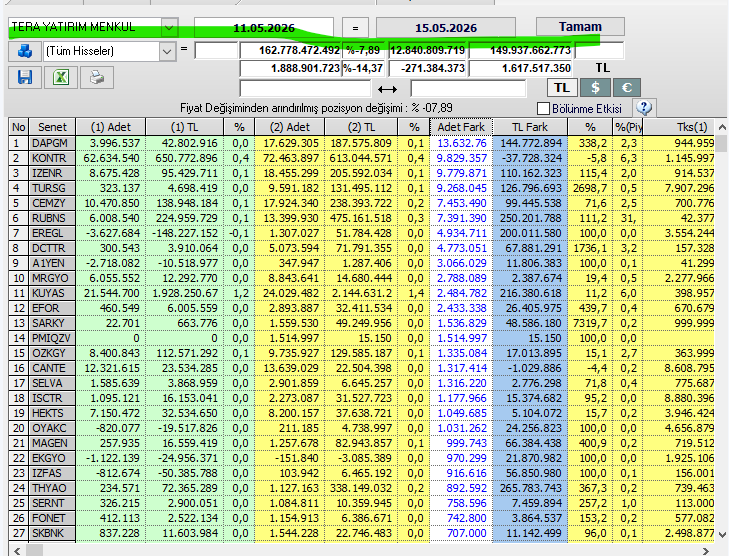Sort by the (2) Adet column header

290,127
